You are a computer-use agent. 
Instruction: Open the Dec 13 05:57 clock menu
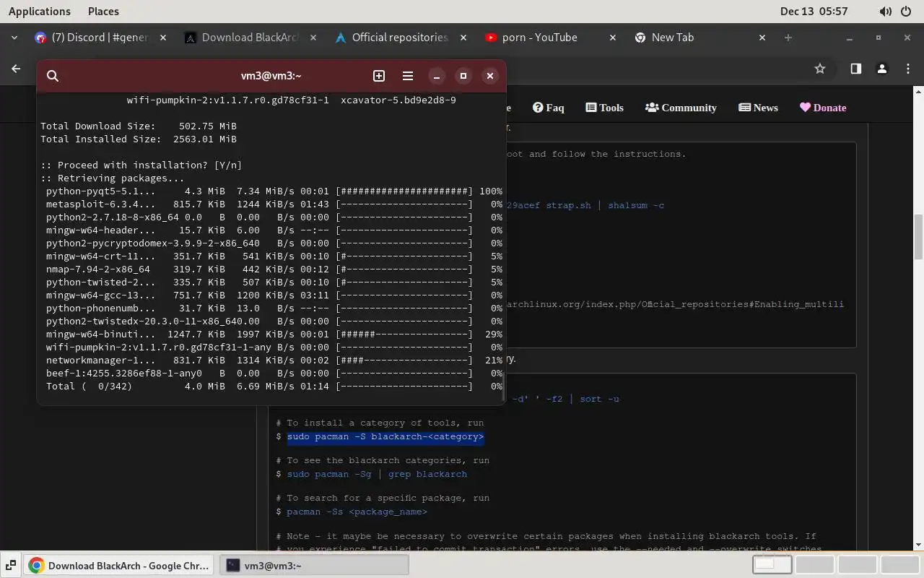814,12
